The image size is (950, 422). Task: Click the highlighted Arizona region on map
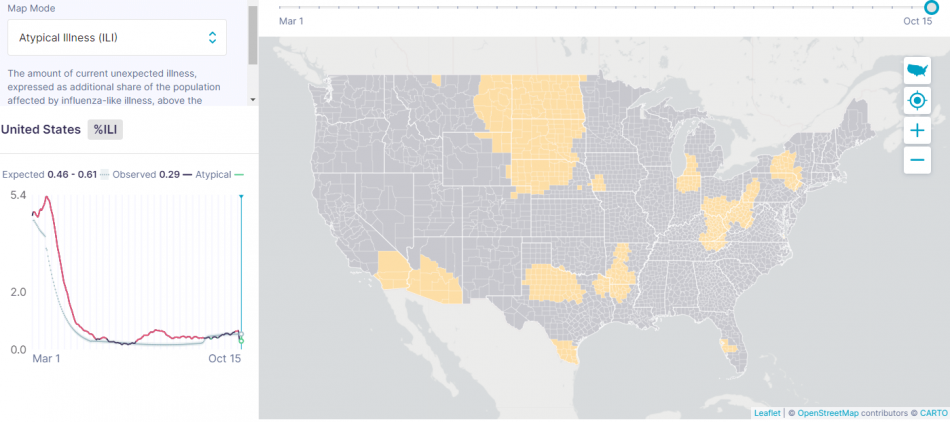coord(440,280)
